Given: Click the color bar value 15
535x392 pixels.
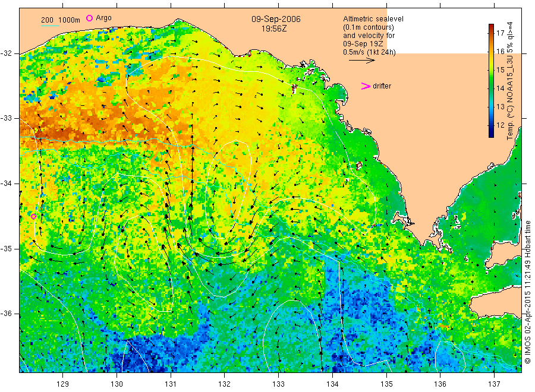Looking at the screenshot, I should (500, 70).
